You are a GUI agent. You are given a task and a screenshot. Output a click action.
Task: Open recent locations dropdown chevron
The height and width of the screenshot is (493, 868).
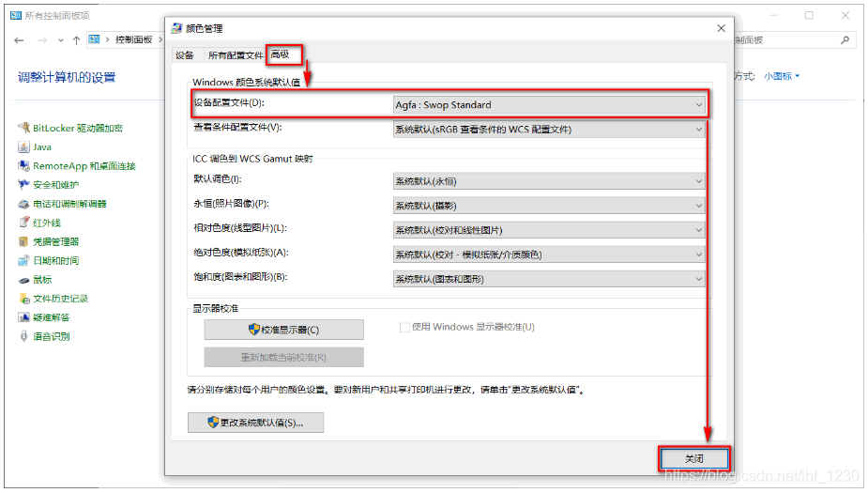[60, 40]
